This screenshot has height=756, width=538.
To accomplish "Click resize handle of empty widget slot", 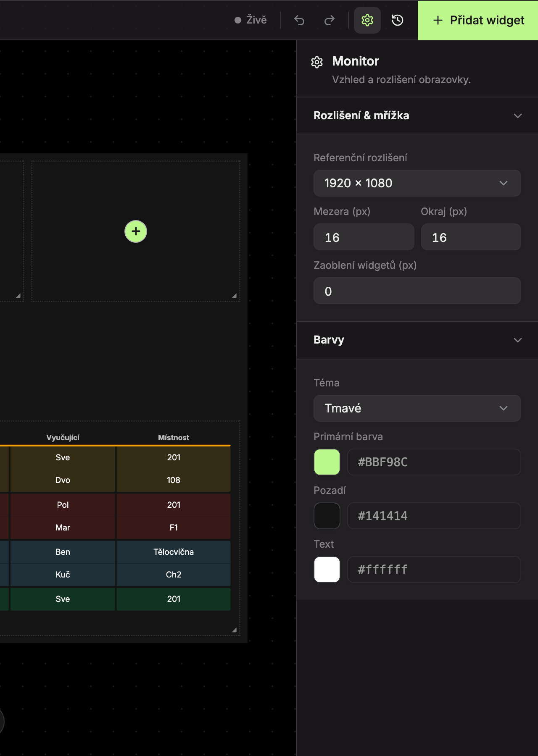I will click(234, 296).
